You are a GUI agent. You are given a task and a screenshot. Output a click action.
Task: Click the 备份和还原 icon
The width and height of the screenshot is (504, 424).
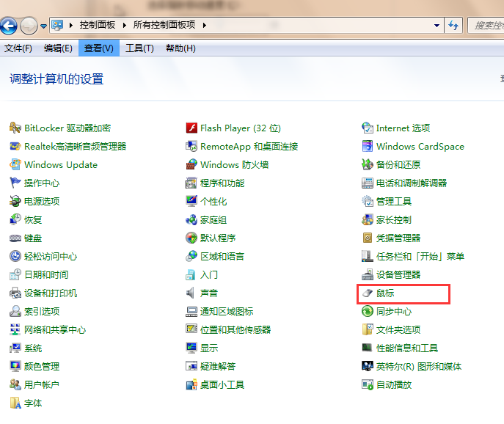tap(368, 164)
